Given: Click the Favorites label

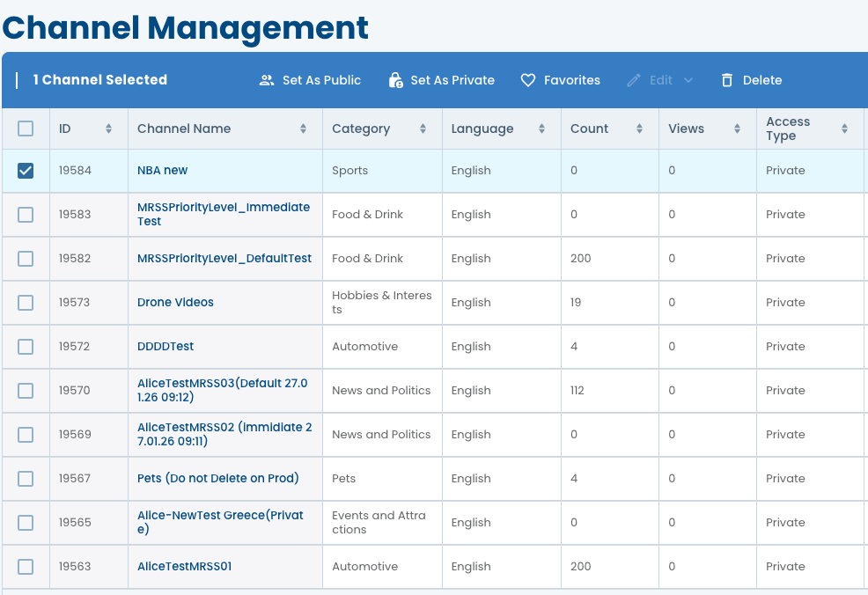Looking at the screenshot, I should (572, 80).
